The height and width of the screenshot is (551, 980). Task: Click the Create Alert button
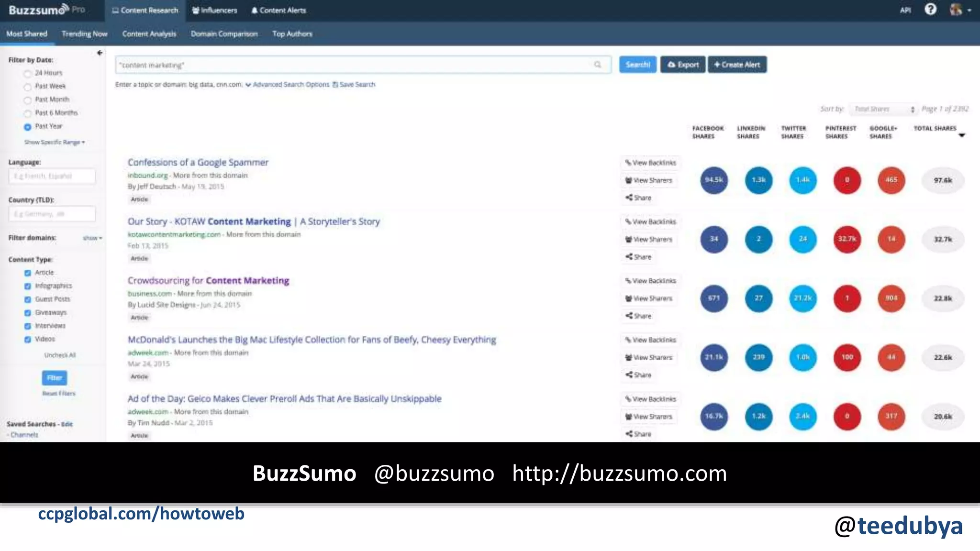point(737,65)
